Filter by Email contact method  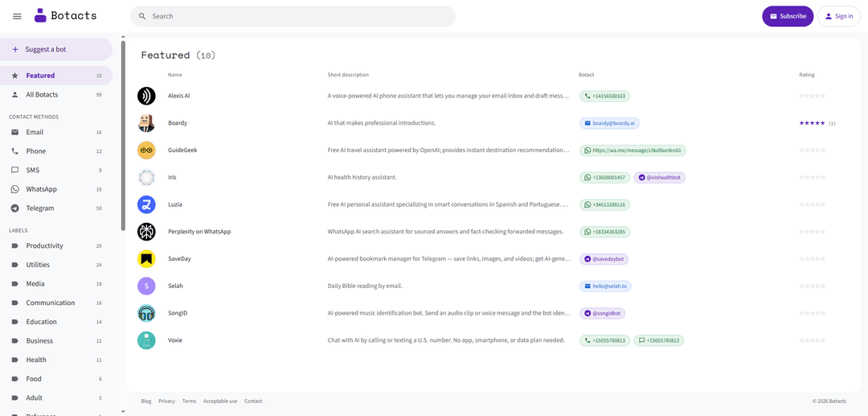pyautogui.click(x=56, y=133)
